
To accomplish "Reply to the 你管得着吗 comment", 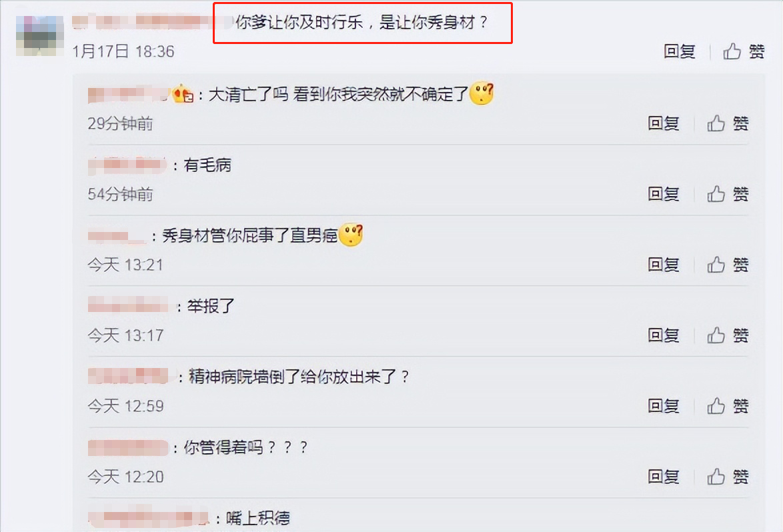I will (x=664, y=477).
